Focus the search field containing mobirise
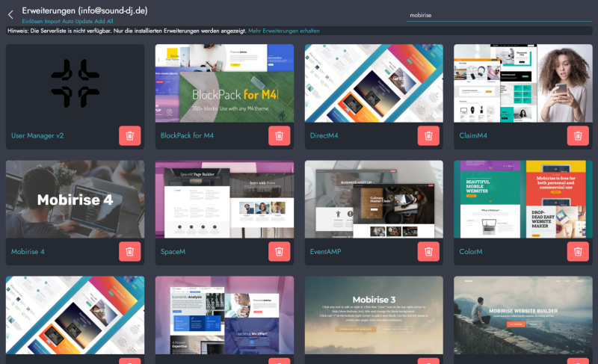 (x=499, y=15)
